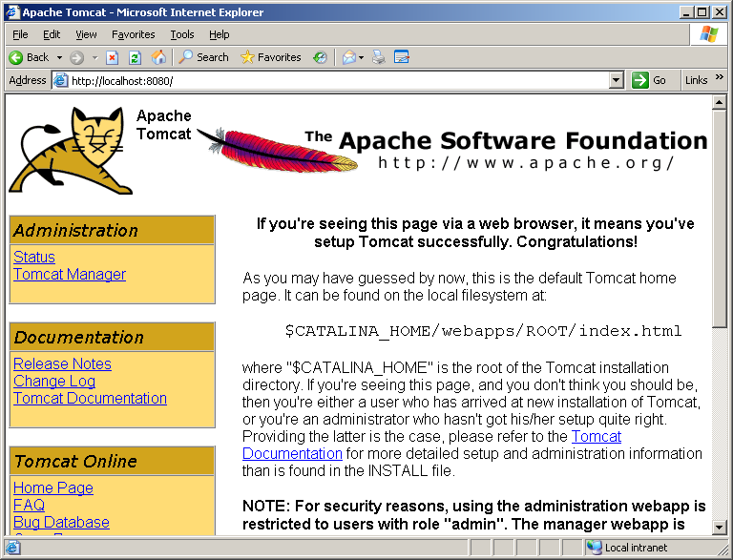Image resolution: width=733 pixels, height=560 pixels.
Task: Click the Windows flag logo
Action: click(x=709, y=34)
